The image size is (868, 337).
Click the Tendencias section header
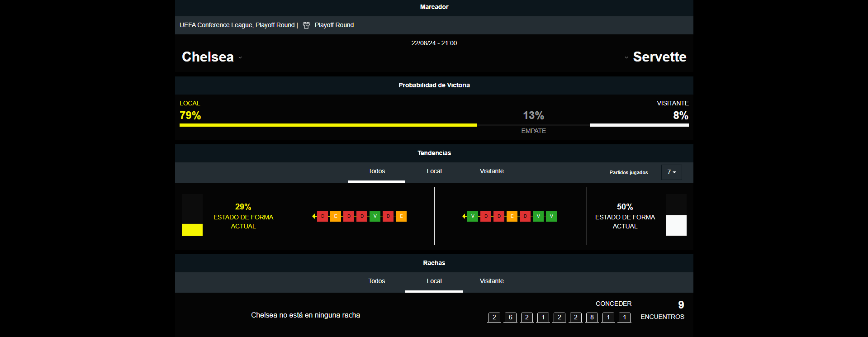pyautogui.click(x=434, y=153)
